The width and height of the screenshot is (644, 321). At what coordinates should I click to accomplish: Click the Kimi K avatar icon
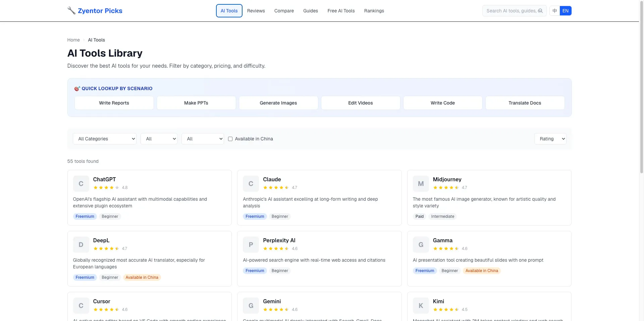click(x=421, y=306)
